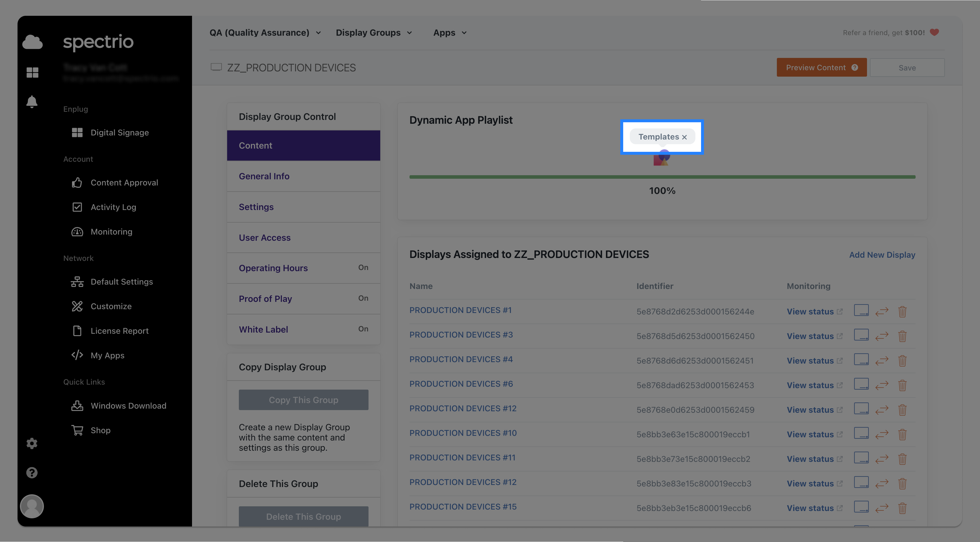980x542 pixels.
Task: Click Add New Display link
Action: (x=882, y=255)
